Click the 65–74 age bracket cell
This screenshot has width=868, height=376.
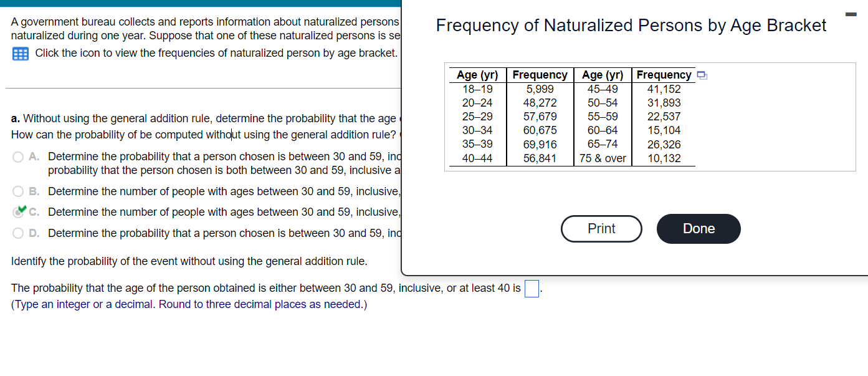[603, 145]
